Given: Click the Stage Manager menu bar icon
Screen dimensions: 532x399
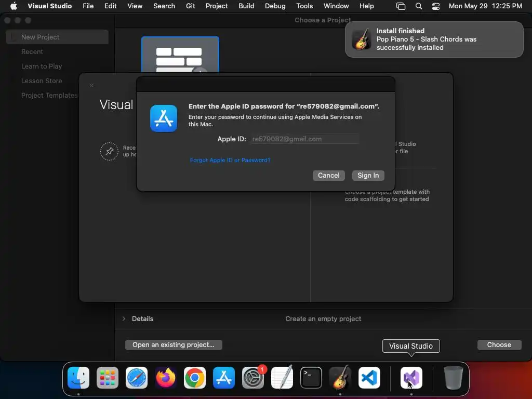Looking at the screenshot, I should (401, 6).
